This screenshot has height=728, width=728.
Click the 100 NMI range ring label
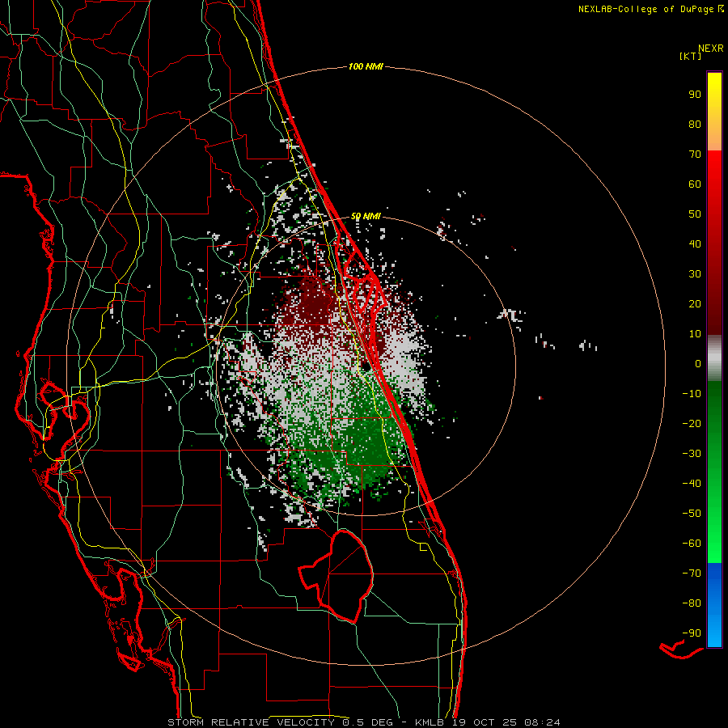tap(366, 66)
